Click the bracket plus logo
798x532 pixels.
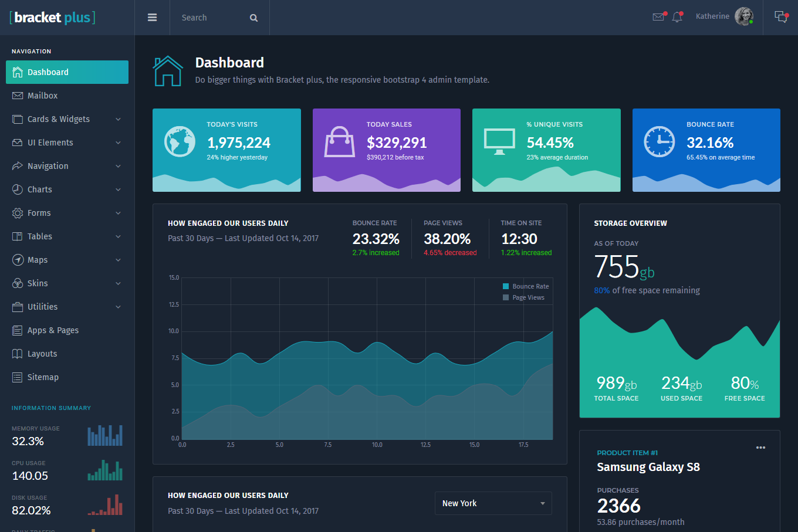click(53, 18)
